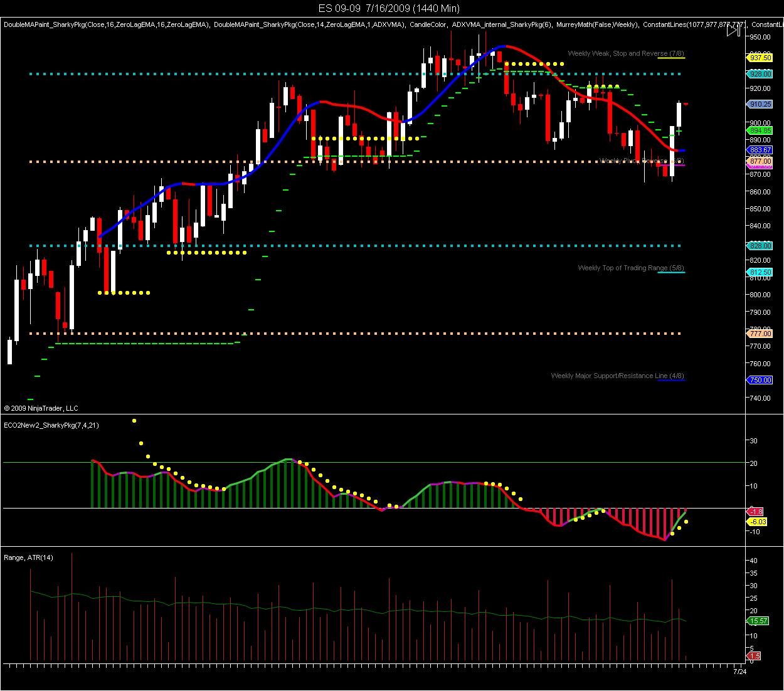
Task: Click the 2009 NinjaTrader, LLC copyright text
Action: tap(41, 408)
